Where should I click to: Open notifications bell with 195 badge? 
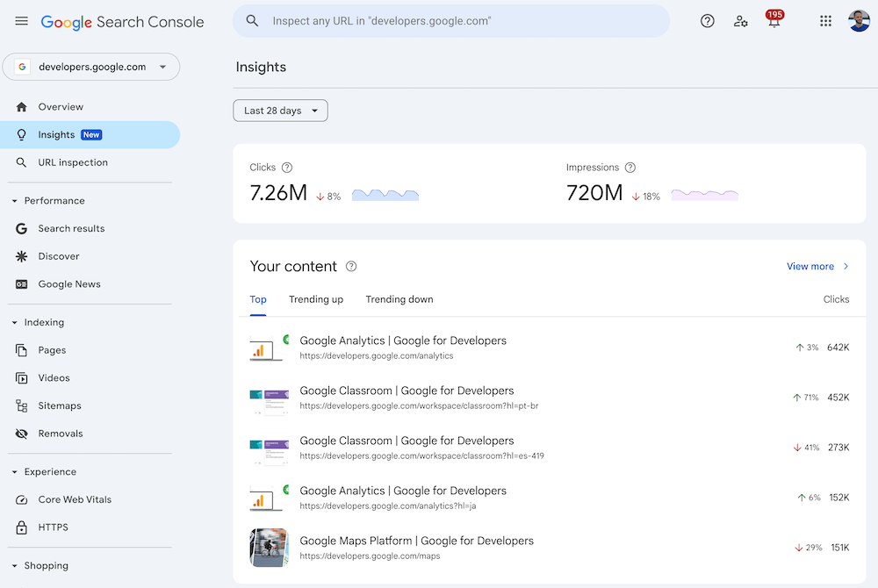tap(774, 19)
